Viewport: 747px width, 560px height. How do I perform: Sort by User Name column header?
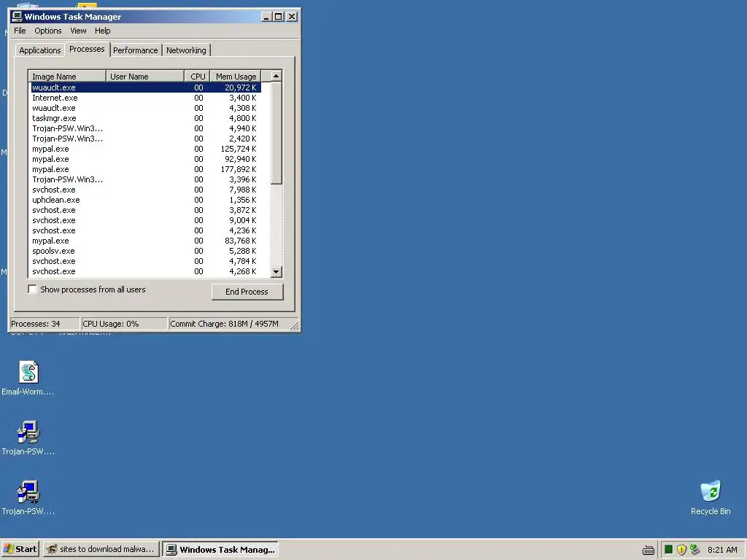point(145,77)
